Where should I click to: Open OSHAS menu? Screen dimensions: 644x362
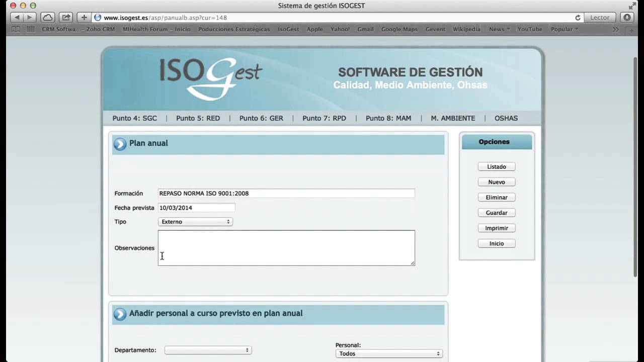click(506, 118)
